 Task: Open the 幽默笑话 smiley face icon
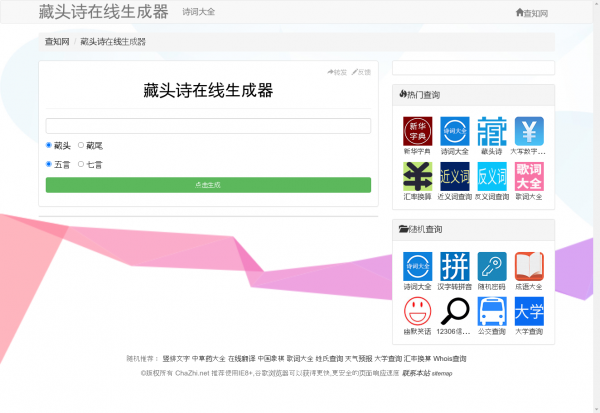tap(417, 311)
